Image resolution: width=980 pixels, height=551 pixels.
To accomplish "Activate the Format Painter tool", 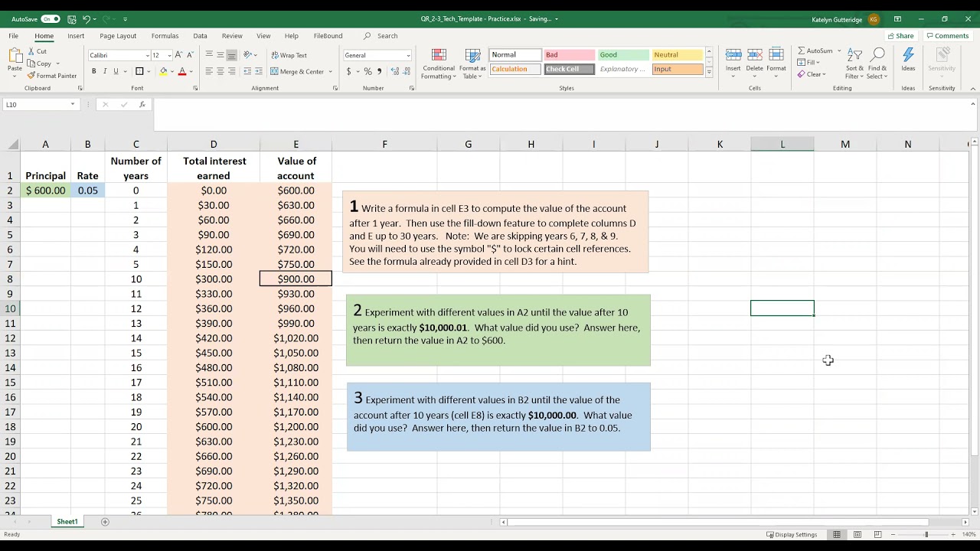I will (x=52, y=76).
